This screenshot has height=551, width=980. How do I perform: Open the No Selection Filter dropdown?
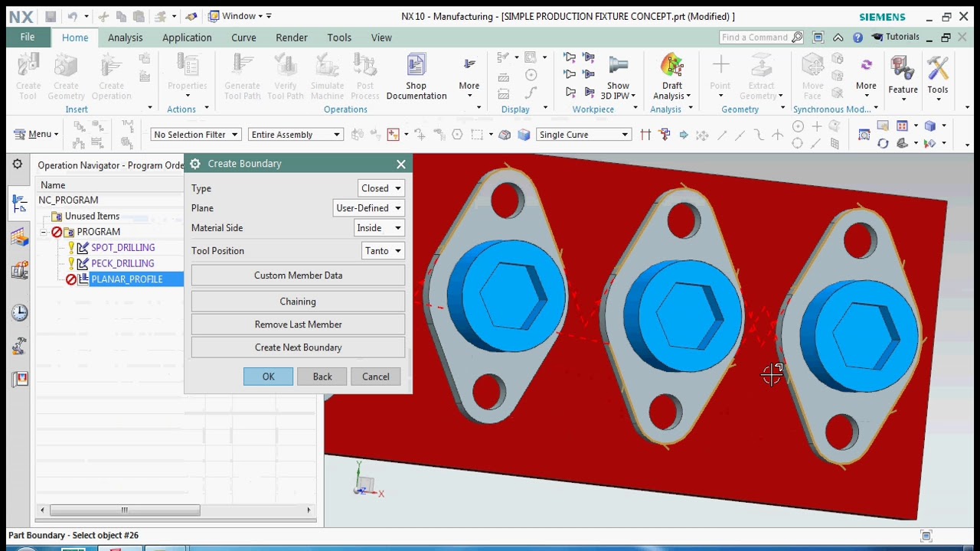coord(196,135)
